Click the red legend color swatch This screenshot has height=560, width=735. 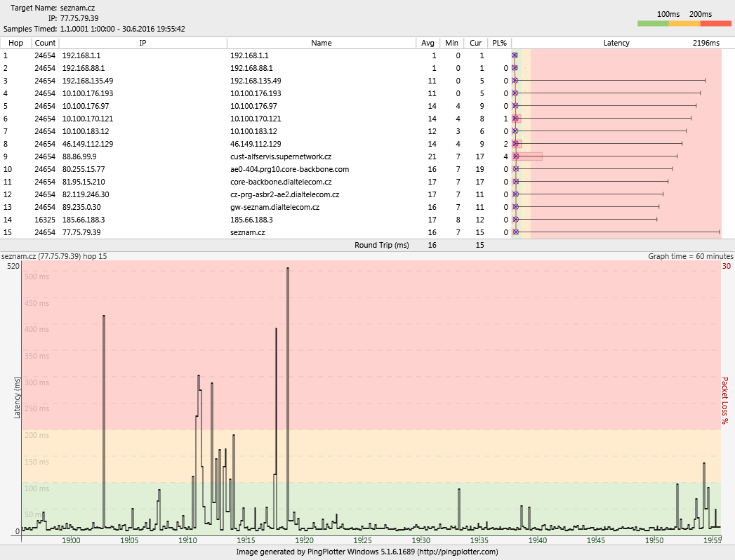[715, 24]
